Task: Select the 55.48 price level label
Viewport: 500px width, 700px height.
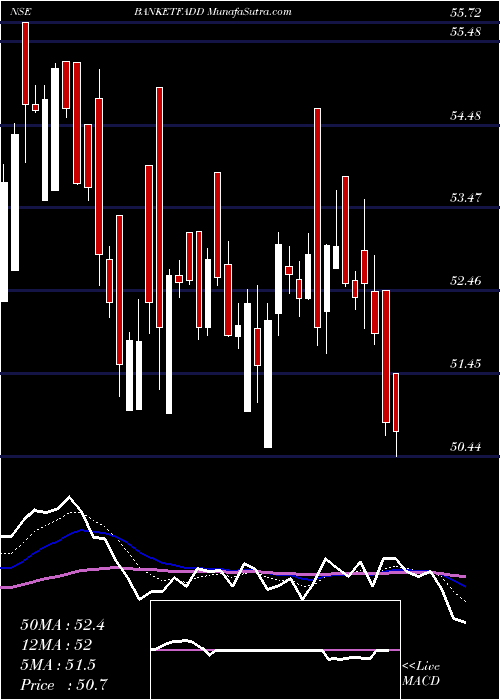Action: tap(466, 32)
